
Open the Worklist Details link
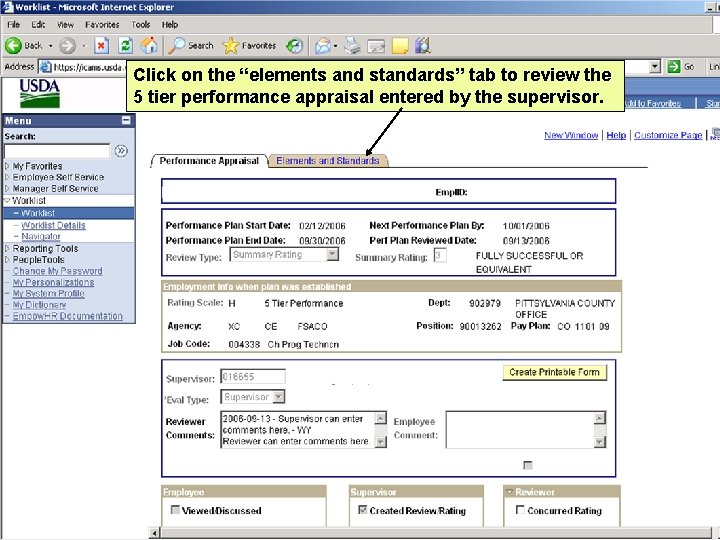pyautogui.click(x=53, y=225)
